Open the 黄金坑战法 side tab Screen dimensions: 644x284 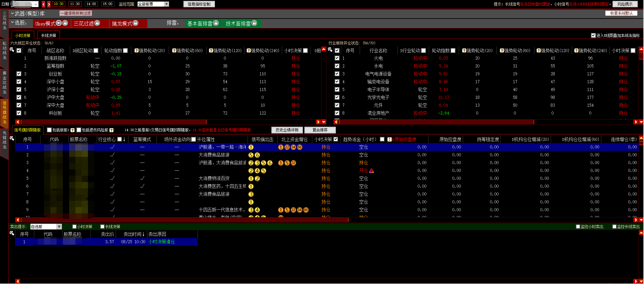[4, 82]
